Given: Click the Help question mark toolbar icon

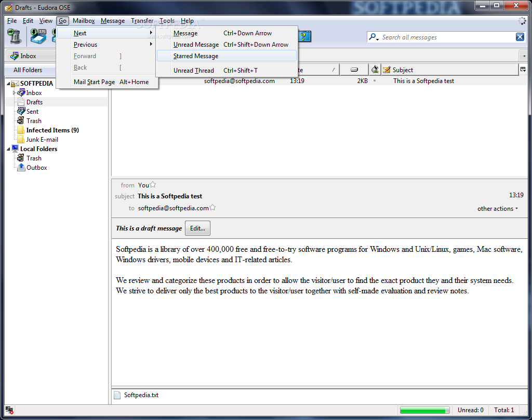Looking at the screenshot, I should coord(304,36).
